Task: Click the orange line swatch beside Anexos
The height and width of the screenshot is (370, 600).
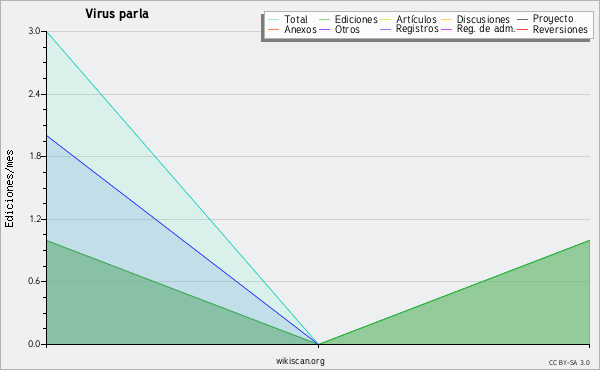Action: (274, 30)
